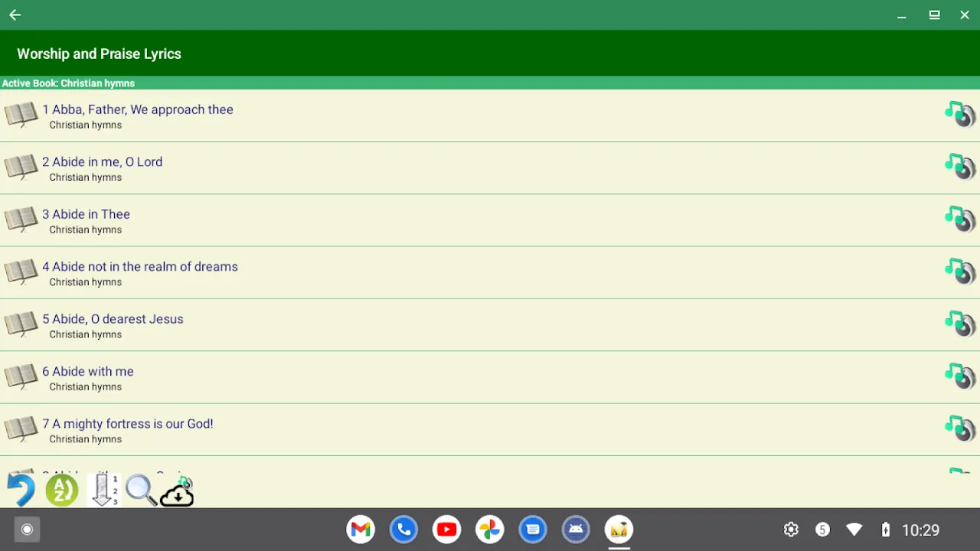The width and height of the screenshot is (980, 551).
Task: Open Phone app from the taskbar
Action: coord(403,530)
